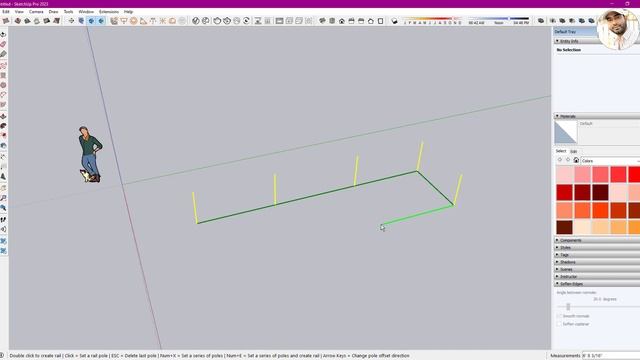Pick the light pink swatch in first row
Screen dimensions: 640x360
click(x=564, y=174)
